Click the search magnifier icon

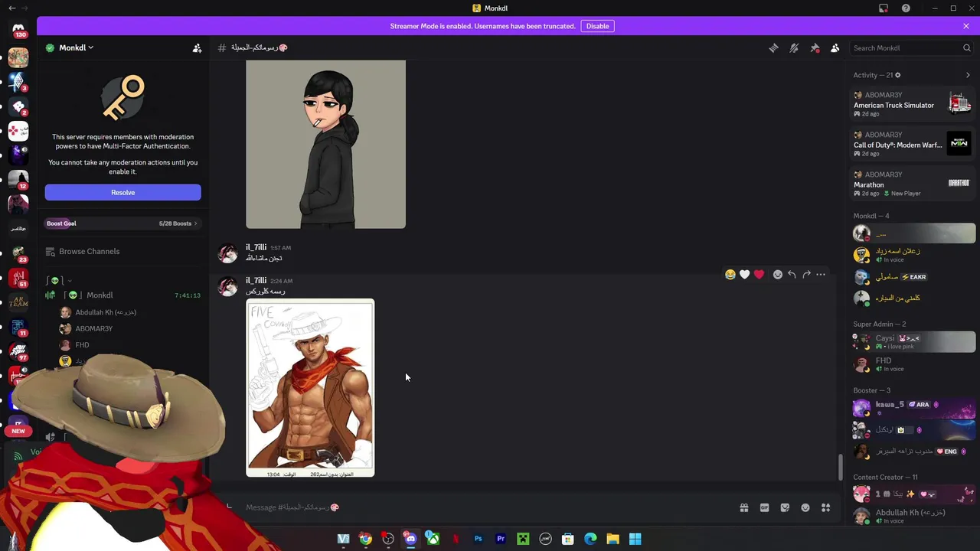tap(966, 47)
